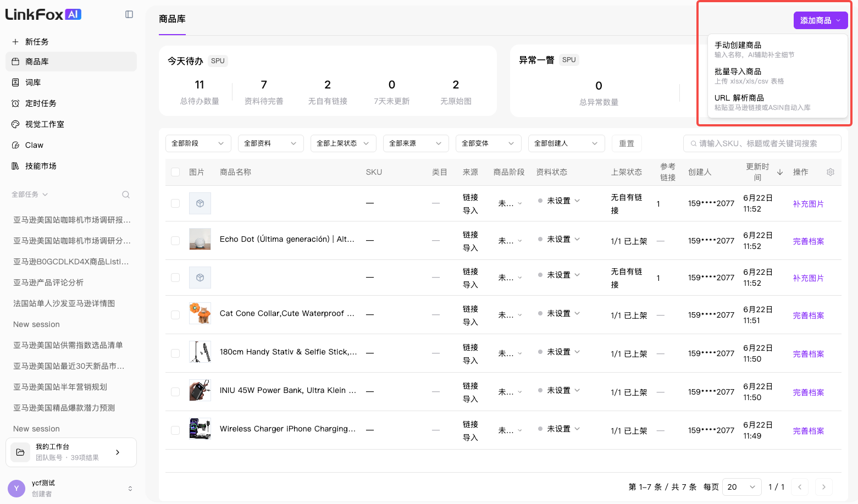Check the Cat Cone Collar row checkbox

pyautogui.click(x=175, y=315)
